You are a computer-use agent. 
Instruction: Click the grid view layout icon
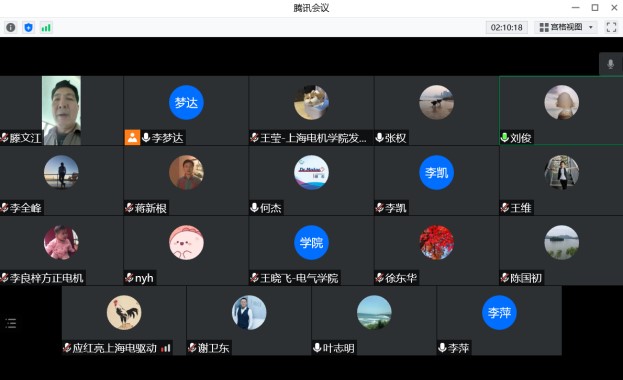pyautogui.click(x=544, y=27)
